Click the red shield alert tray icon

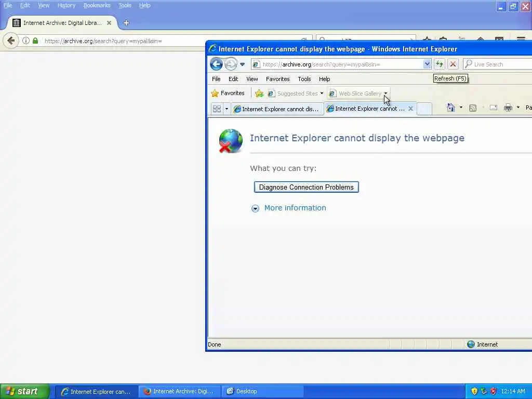494,391
